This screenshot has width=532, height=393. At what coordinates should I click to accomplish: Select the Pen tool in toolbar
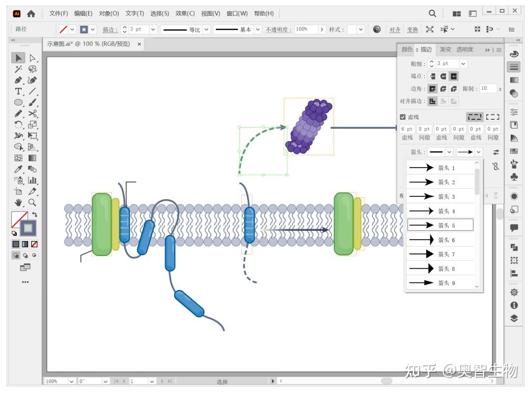coord(18,80)
